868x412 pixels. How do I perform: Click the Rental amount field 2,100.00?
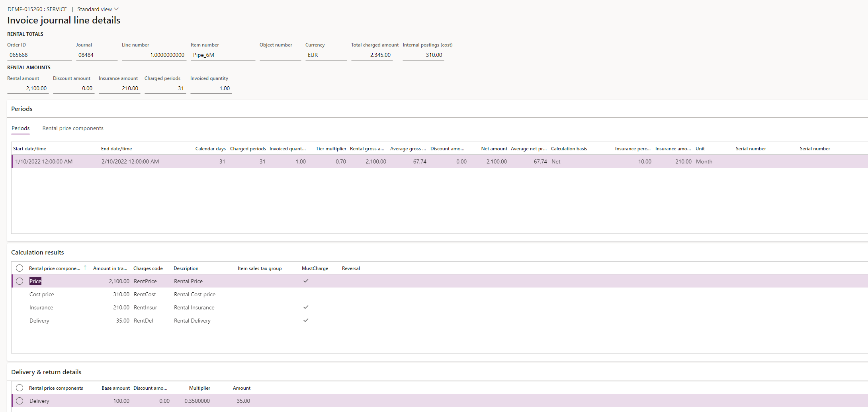[28, 88]
